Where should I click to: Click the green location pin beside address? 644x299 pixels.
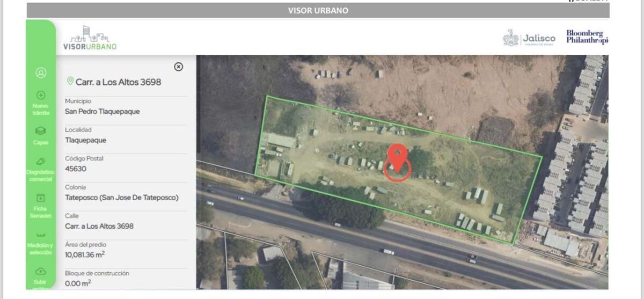pos(70,81)
